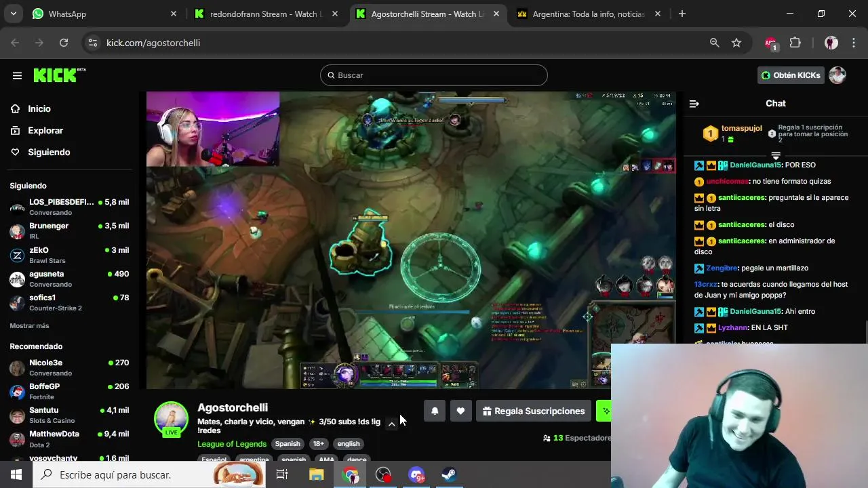Viewport: 868px width, 488px height.
Task: Open Santutu recommended channel
Action: (x=68, y=415)
